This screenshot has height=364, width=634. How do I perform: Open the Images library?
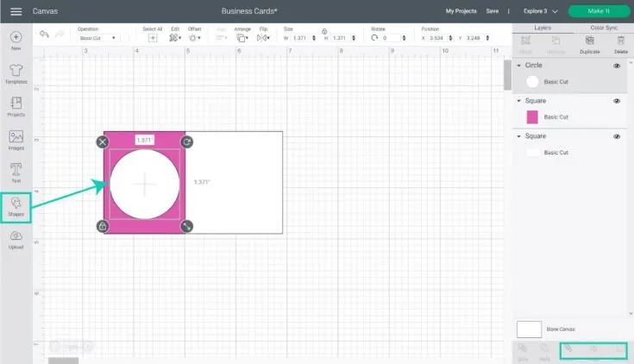point(16,139)
